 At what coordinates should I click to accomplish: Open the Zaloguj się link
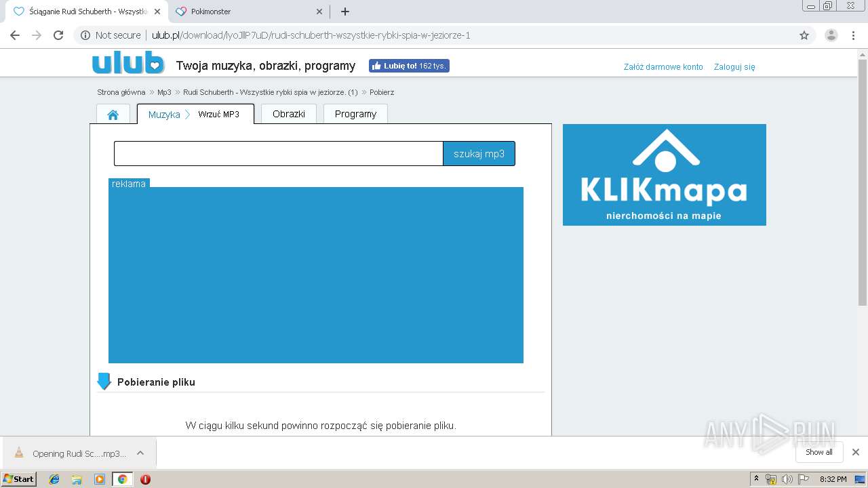point(734,66)
